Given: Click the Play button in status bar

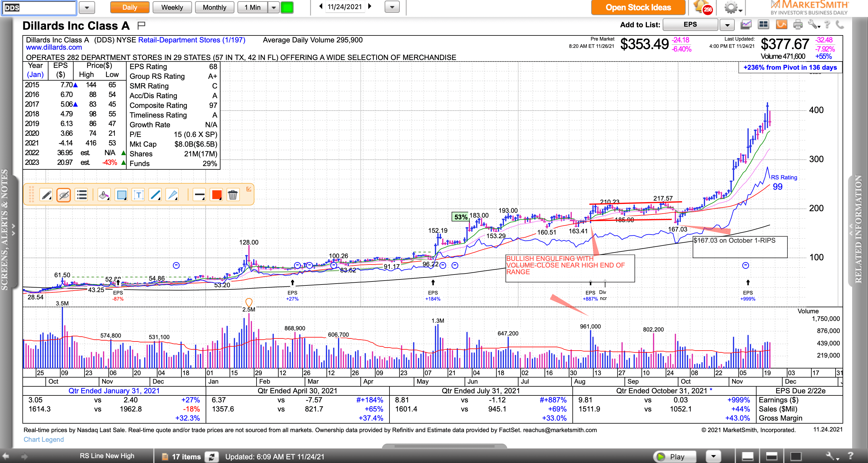Looking at the screenshot, I should 674,457.
